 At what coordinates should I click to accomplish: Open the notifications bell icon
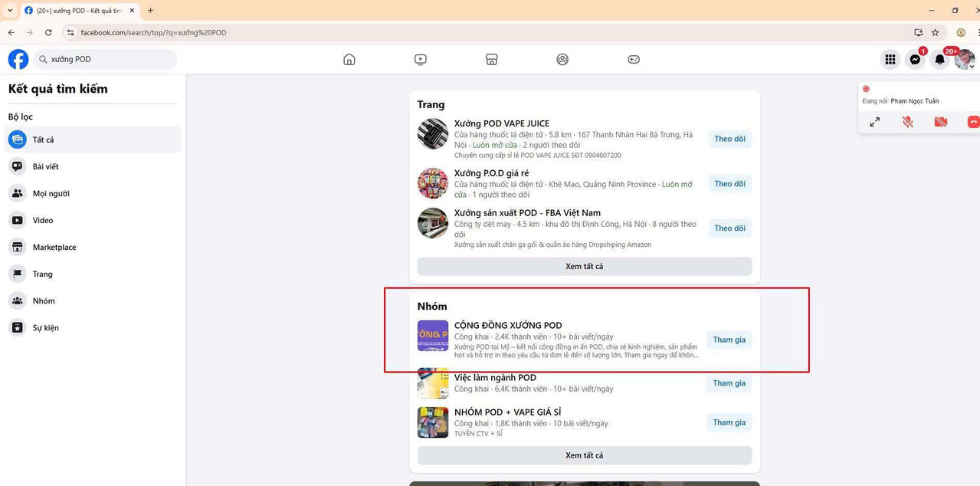coord(939,59)
